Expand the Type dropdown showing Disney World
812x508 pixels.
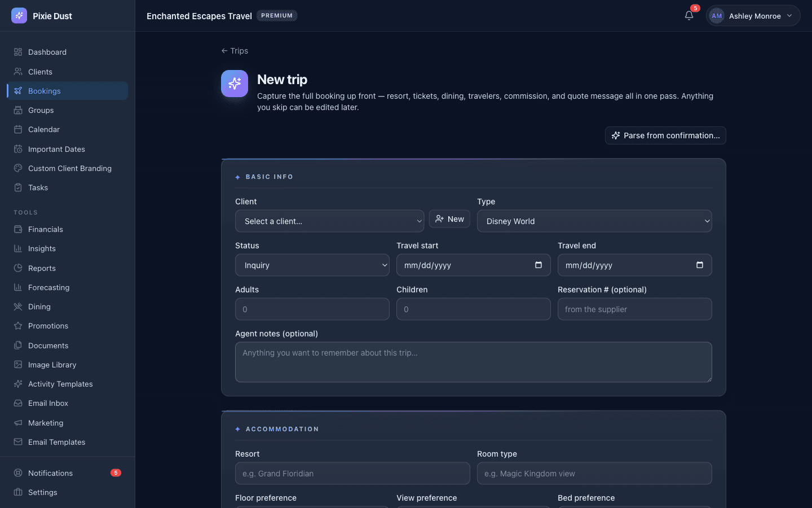(x=594, y=221)
